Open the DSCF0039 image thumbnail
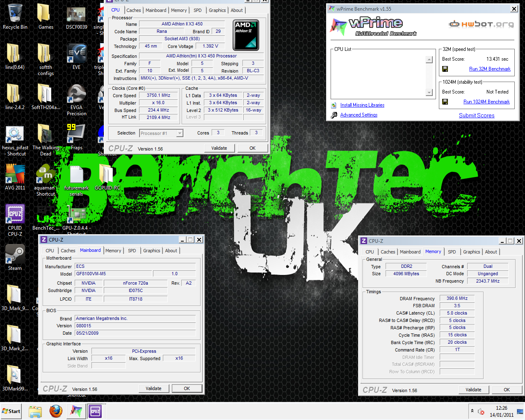The height and width of the screenshot is (420, 525). click(x=76, y=16)
